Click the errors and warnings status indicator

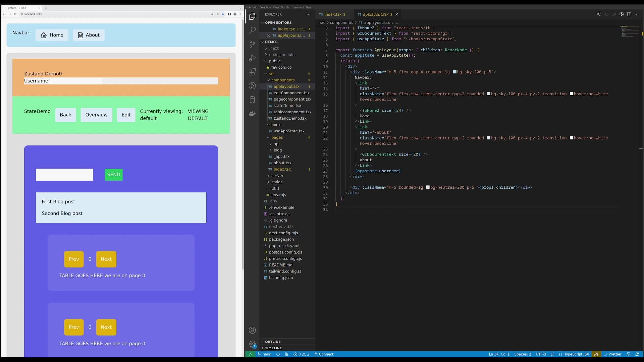pyautogui.click(x=301, y=354)
